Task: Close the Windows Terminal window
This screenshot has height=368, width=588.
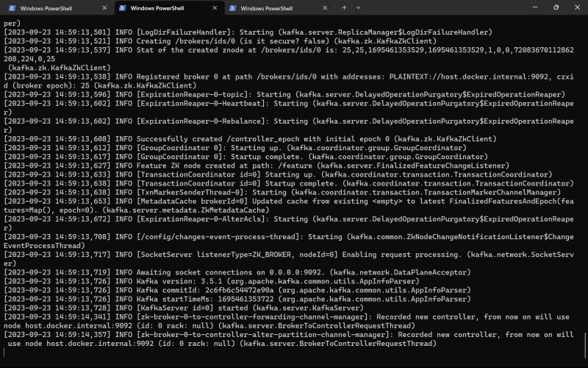Action: [x=577, y=7]
